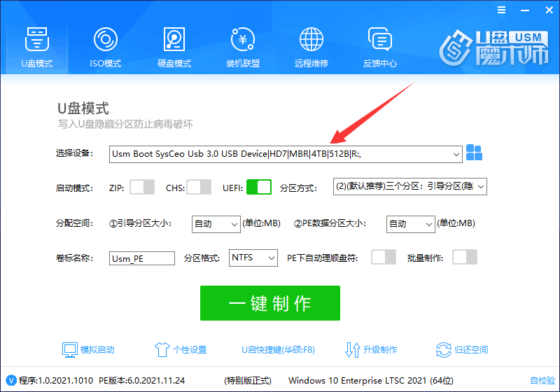Disable the UEFI boot mode switch
560x392 pixels.
pyautogui.click(x=259, y=187)
